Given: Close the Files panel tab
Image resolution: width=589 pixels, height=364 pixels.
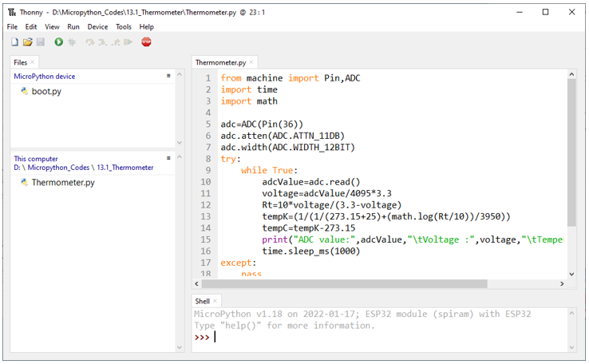Looking at the screenshot, I should click(x=32, y=62).
